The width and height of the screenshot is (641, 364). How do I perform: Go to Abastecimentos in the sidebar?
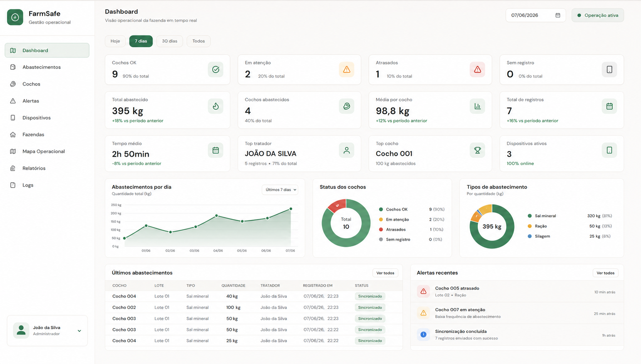click(x=47, y=67)
